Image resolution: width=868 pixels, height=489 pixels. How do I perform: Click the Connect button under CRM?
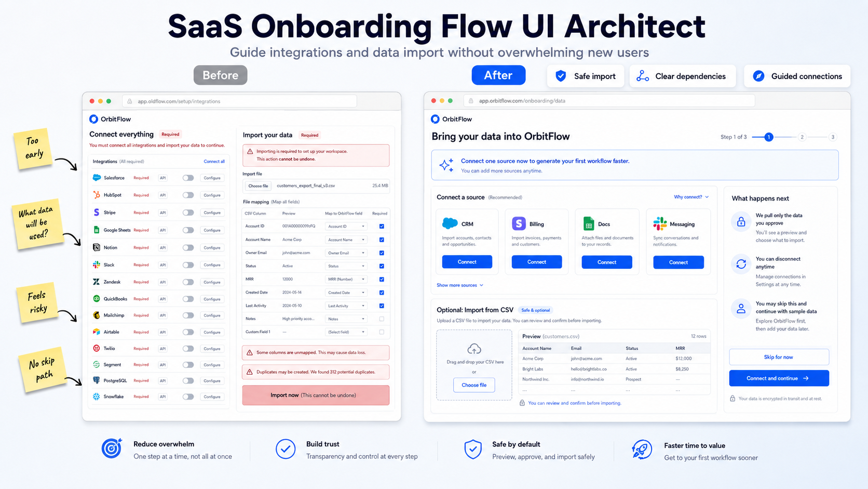click(x=467, y=262)
